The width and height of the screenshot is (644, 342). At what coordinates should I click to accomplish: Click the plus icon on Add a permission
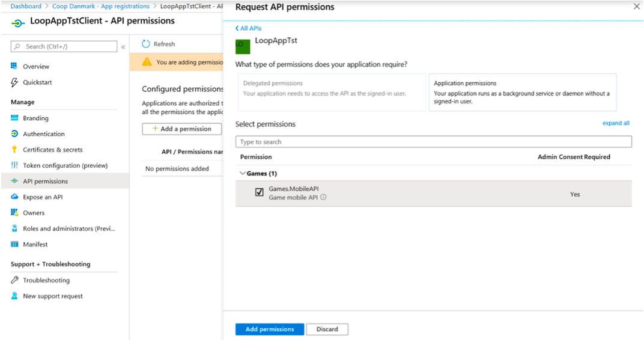[155, 129]
